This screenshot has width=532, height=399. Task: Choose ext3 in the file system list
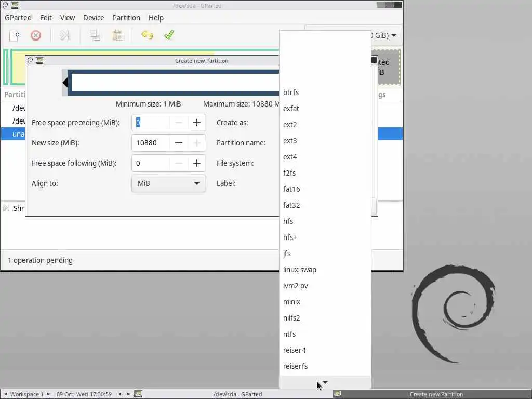(325, 141)
